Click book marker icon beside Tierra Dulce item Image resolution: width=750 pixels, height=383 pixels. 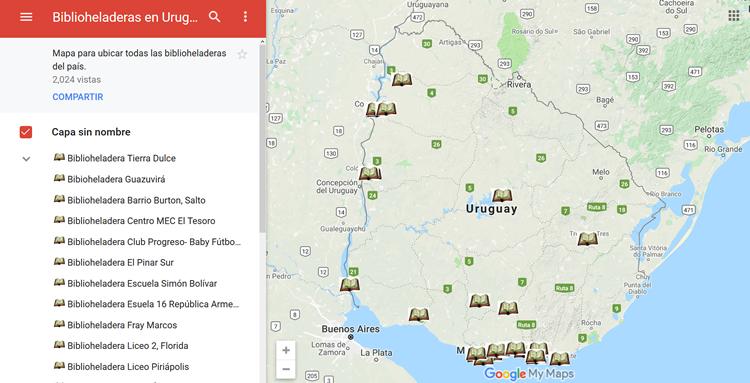click(59, 157)
